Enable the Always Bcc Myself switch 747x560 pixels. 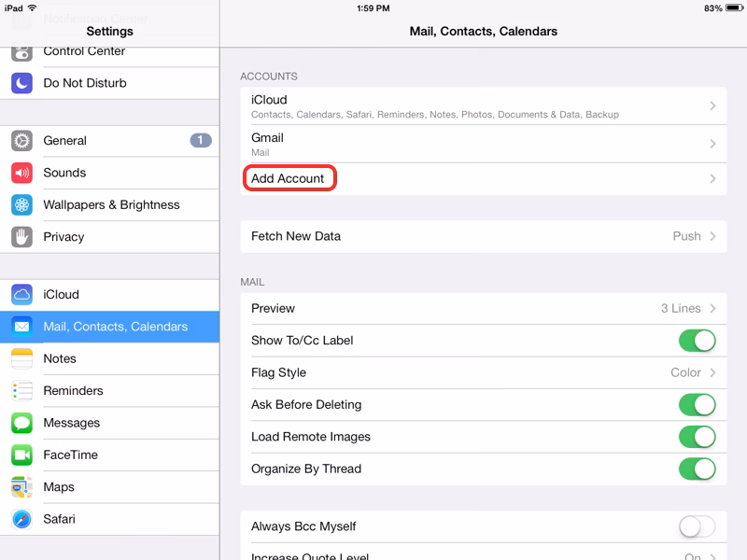[697, 527]
